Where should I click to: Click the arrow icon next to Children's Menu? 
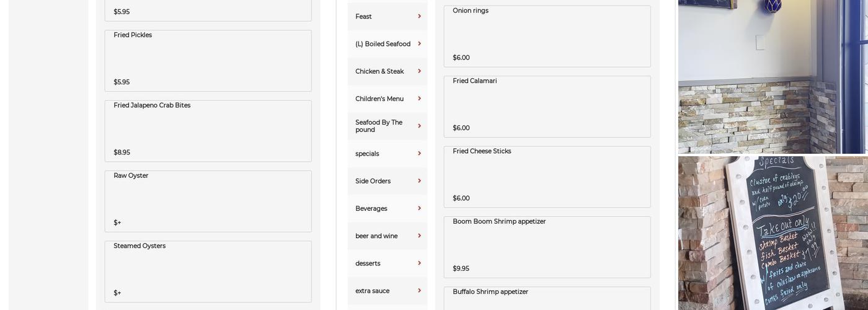point(419,99)
